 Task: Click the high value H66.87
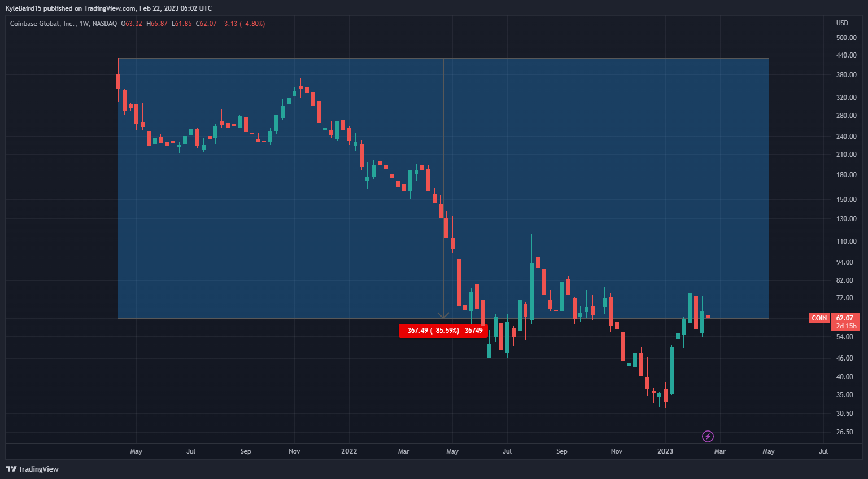coord(157,24)
